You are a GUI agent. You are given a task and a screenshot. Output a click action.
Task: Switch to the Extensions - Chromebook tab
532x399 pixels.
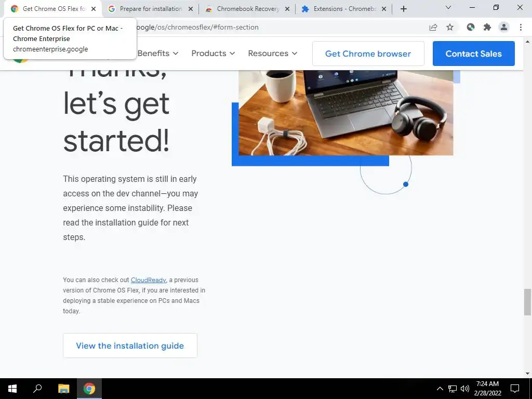tap(344, 9)
